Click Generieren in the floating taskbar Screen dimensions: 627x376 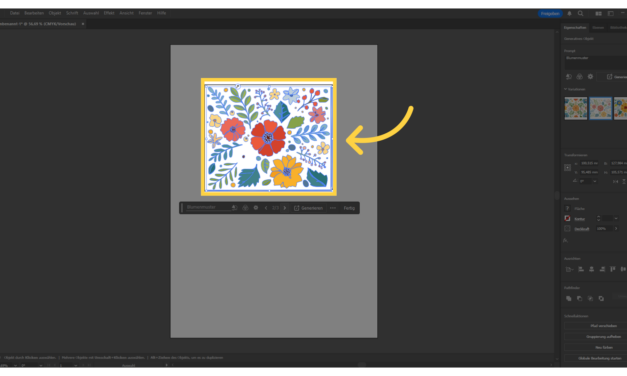pyautogui.click(x=308, y=208)
